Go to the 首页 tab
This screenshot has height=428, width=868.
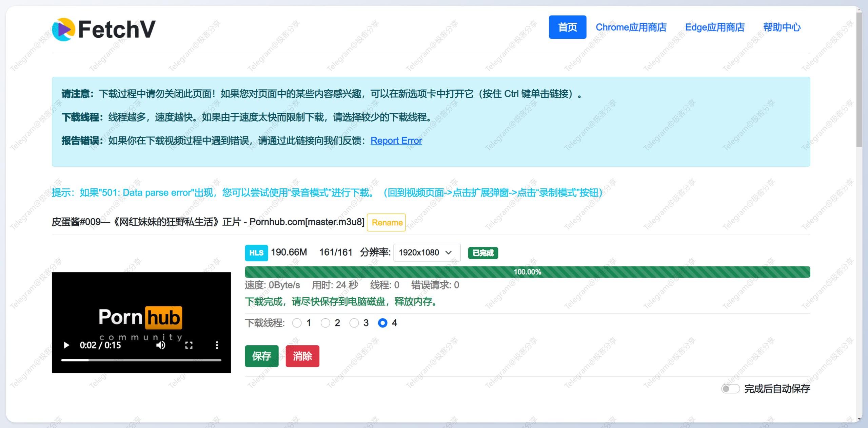[x=568, y=27]
